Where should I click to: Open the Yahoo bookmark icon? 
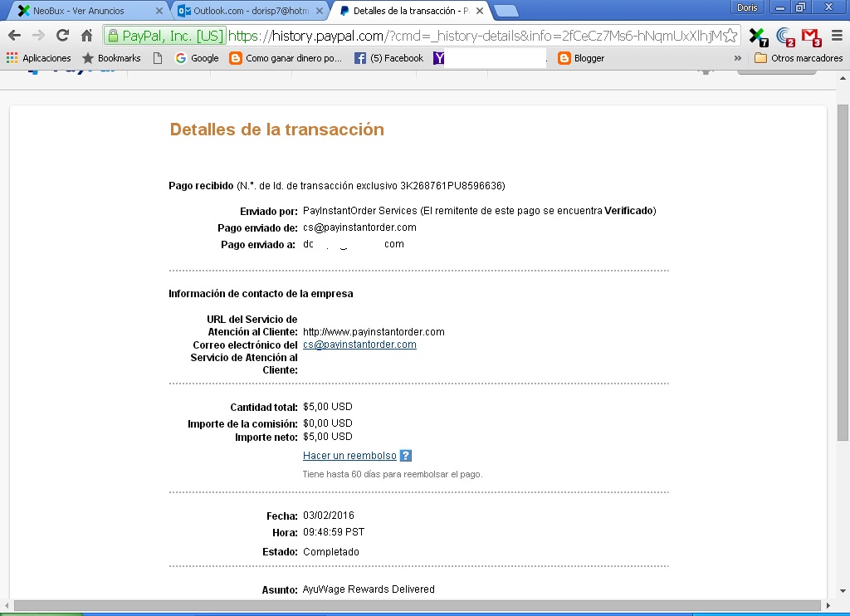pos(438,58)
